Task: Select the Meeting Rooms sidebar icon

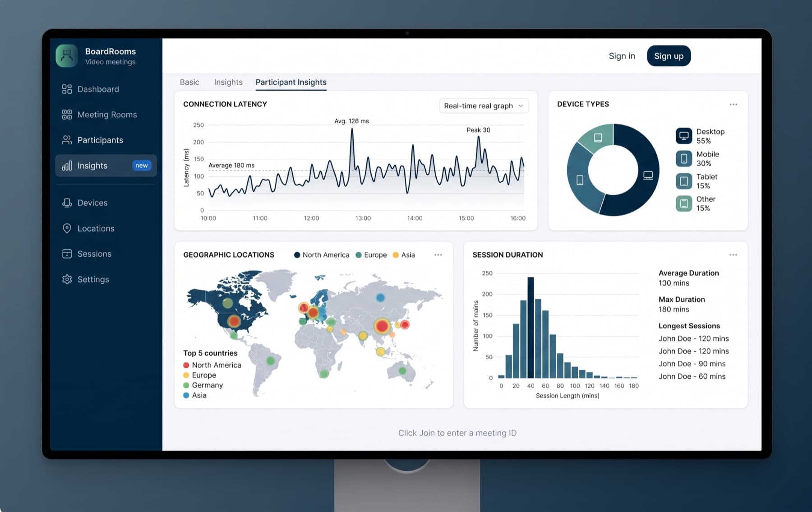Action: (x=67, y=115)
